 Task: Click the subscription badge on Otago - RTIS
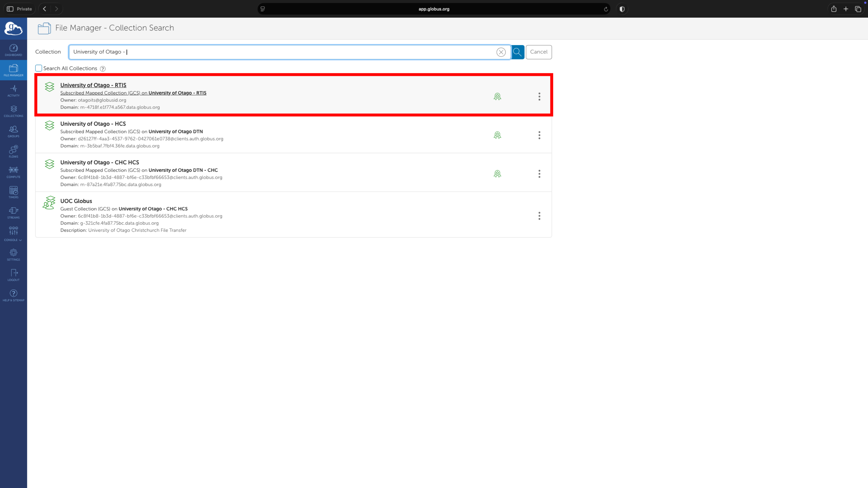497,97
